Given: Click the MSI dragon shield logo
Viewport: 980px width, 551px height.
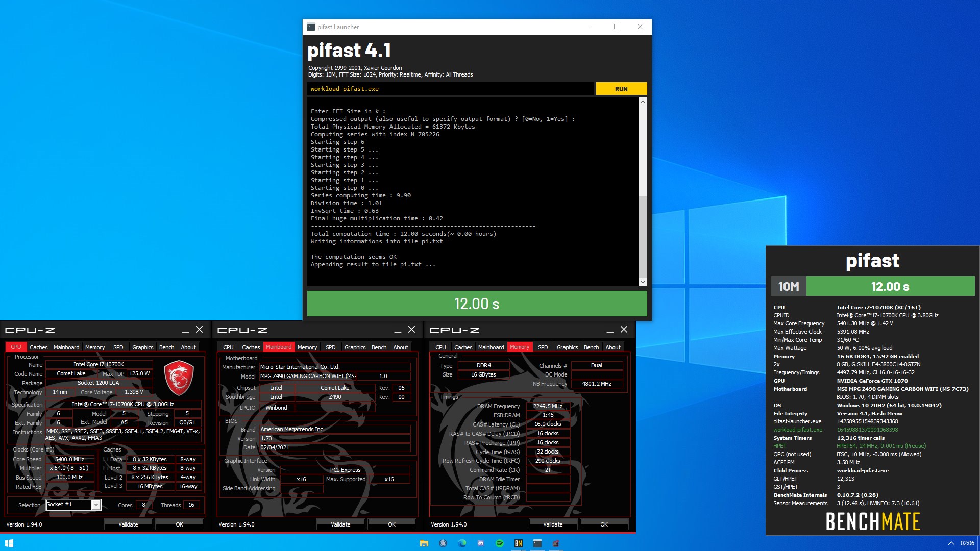Looking at the screenshot, I should [179, 378].
